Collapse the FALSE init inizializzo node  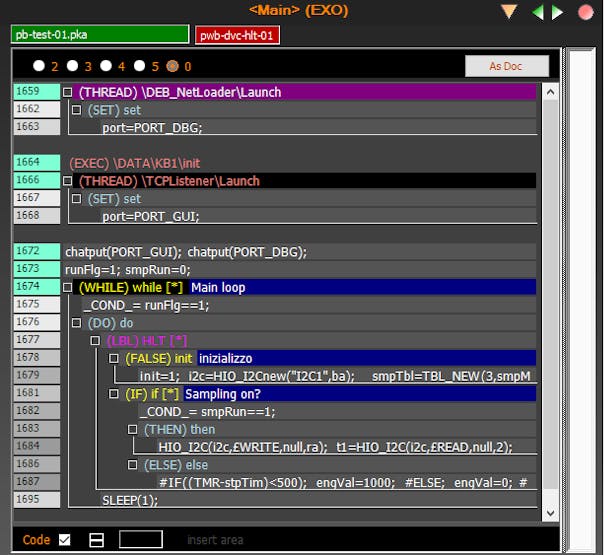coord(114,358)
